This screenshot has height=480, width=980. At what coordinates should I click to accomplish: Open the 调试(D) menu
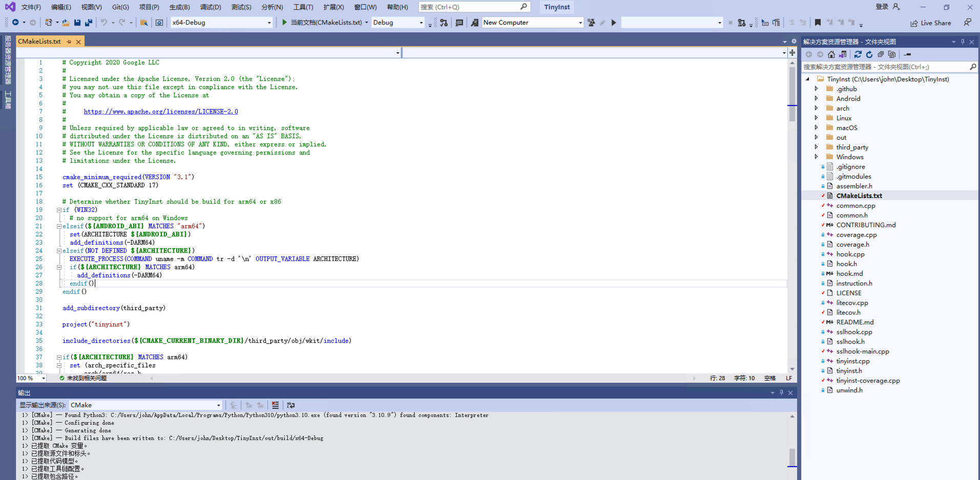(210, 7)
